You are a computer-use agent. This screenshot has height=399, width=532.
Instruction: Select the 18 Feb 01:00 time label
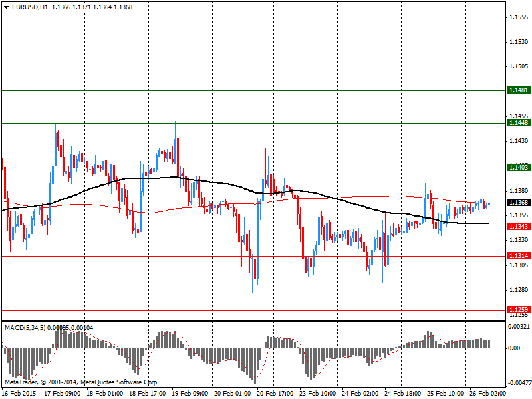pyautogui.click(x=105, y=394)
